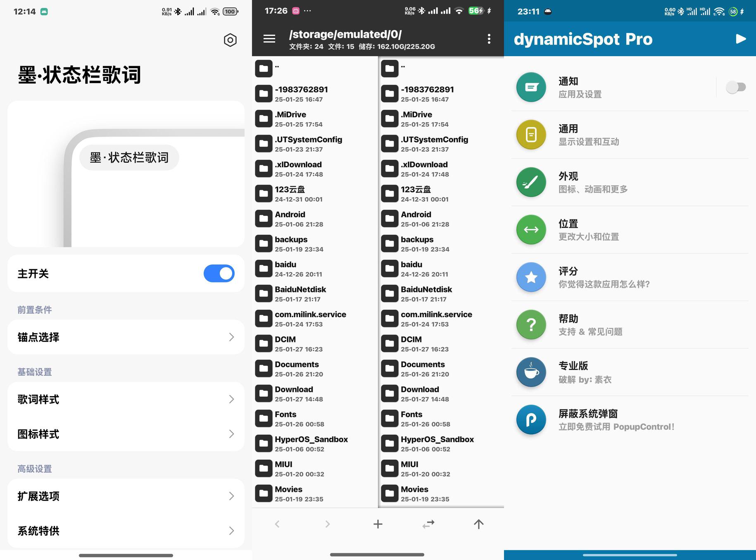Select .UTSystemConfig in left panel
Viewport: 756px width, 560px height.
(315, 144)
